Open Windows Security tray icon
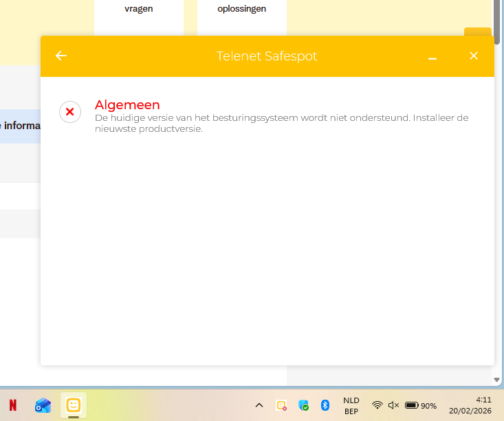Screen dimensions: 504x421 (x=303, y=405)
